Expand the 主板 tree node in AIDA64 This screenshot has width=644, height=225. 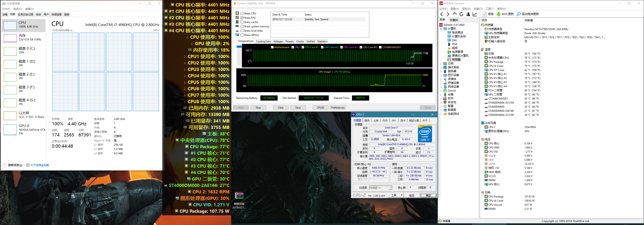(441, 64)
